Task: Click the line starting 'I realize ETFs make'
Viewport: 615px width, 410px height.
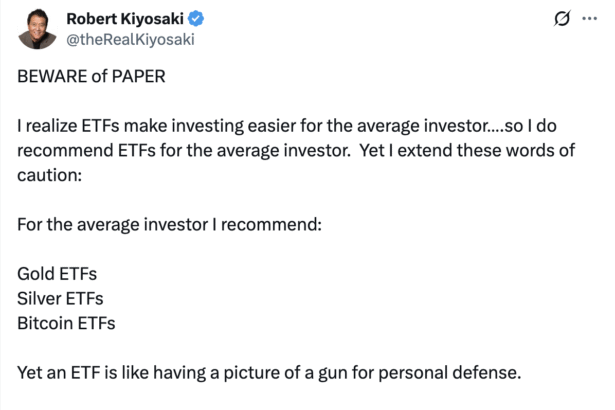Action: click(x=287, y=126)
